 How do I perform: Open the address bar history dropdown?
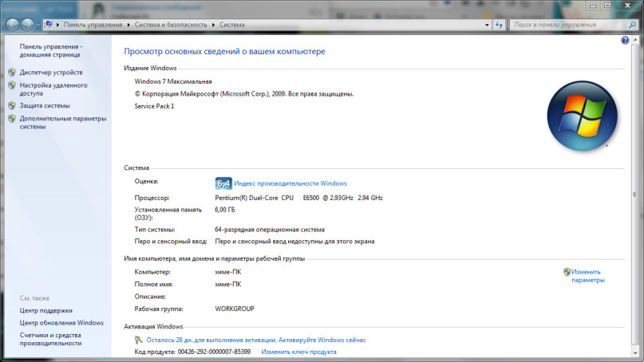[x=487, y=25]
